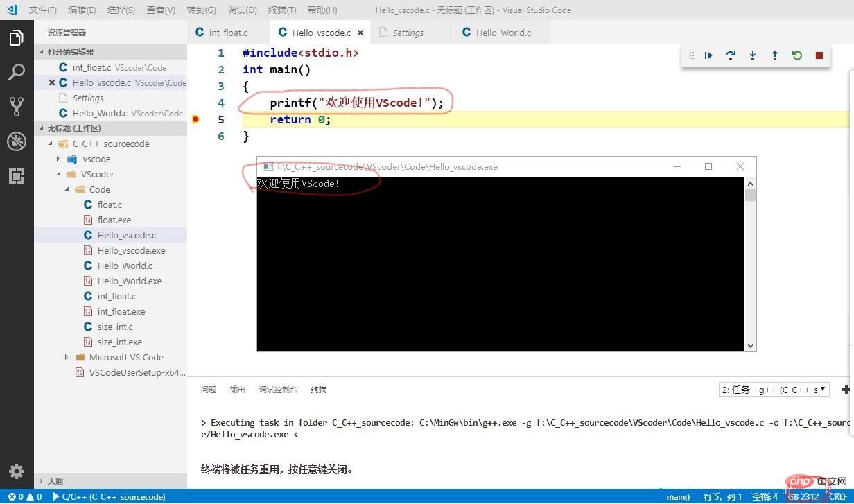Open the Debug view in activity bar
This screenshot has width=854, height=504.
click(x=17, y=141)
